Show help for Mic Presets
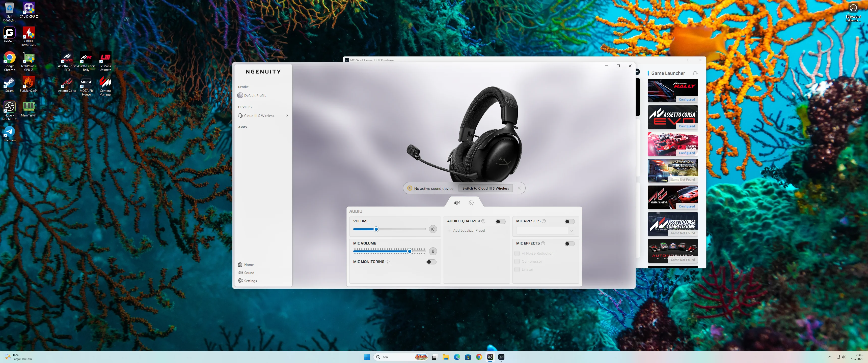The height and width of the screenshot is (363, 868). 544,221
